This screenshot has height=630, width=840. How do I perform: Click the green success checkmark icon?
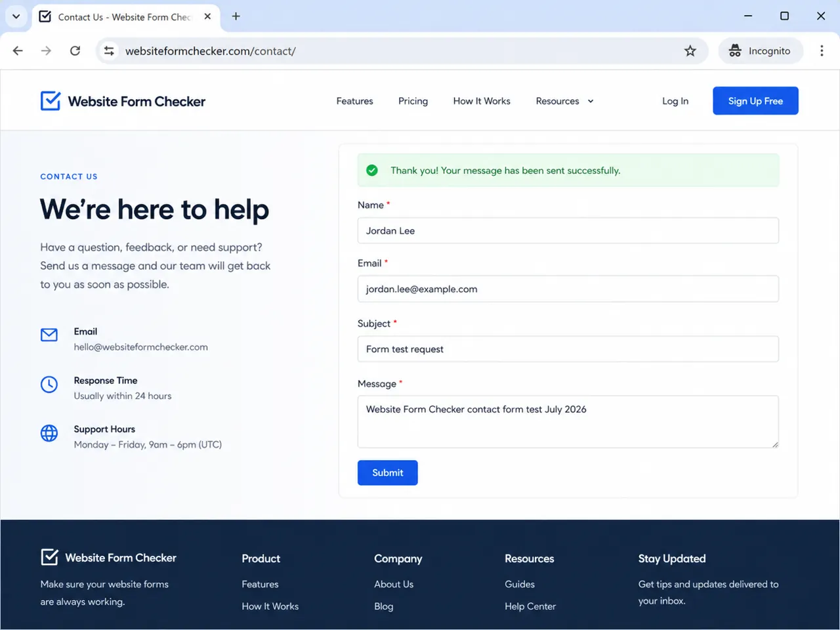coord(372,171)
